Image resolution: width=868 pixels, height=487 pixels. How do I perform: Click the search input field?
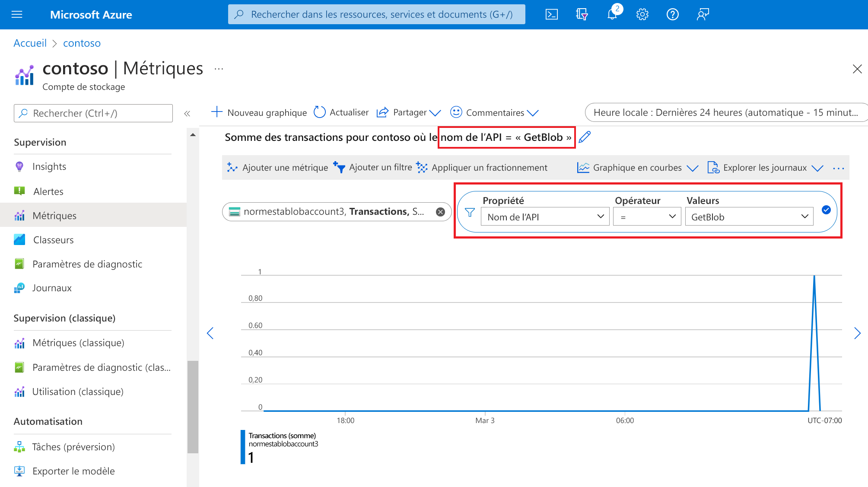click(x=93, y=113)
